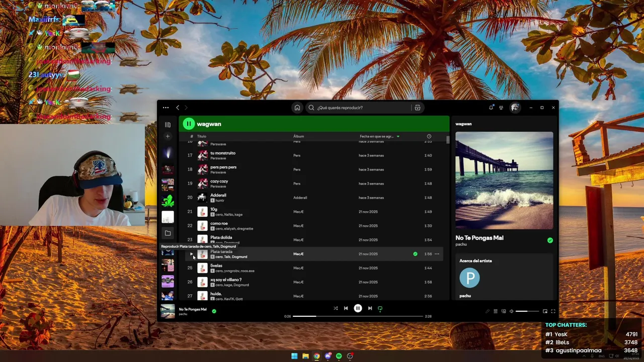This screenshot has height=362, width=644.
Task: Open Chrome on the taskbar
Action: tap(316, 356)
